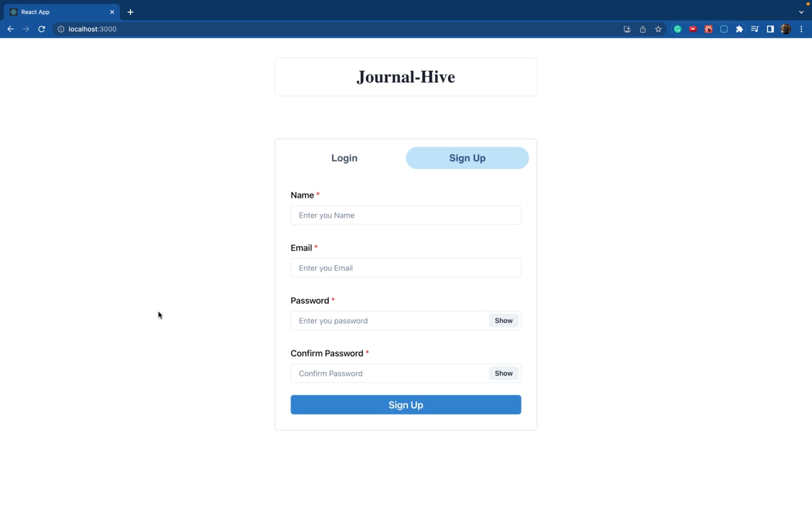This screenshot has height=508, width=812.
Task: Open the screenshot capture extension
Action: 723,29
